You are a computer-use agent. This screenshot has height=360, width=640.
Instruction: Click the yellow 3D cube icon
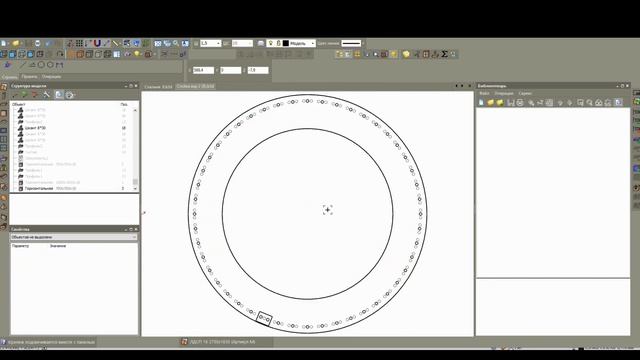pyautogui.click(x=406, y=54)
